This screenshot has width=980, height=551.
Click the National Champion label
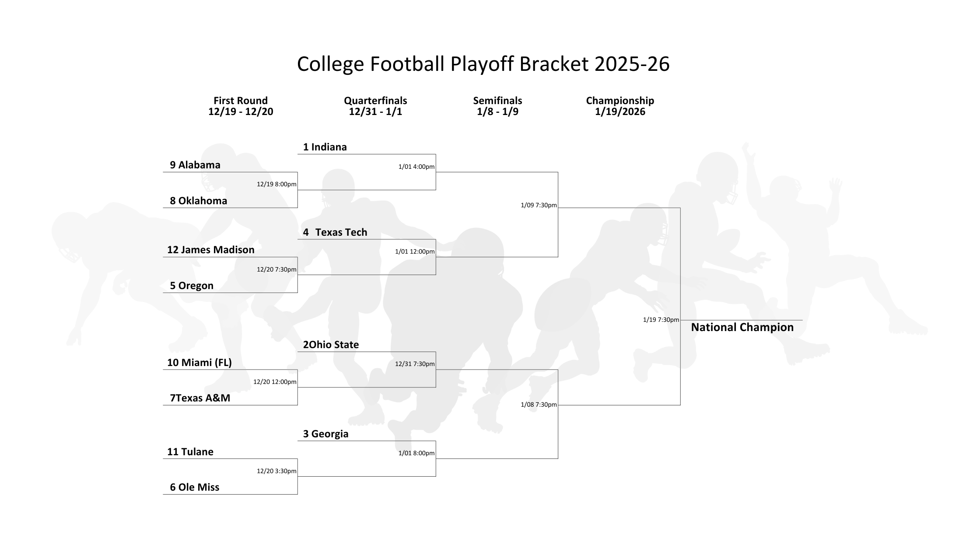[x=742, y=327]
